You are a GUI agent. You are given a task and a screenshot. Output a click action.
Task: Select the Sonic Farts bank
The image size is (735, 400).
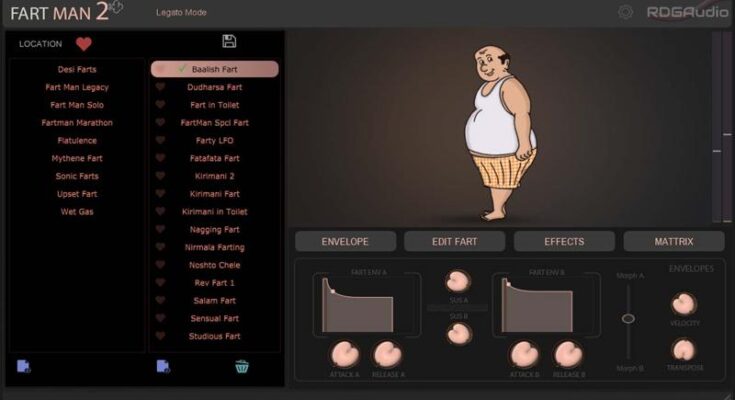click(77, 176)
